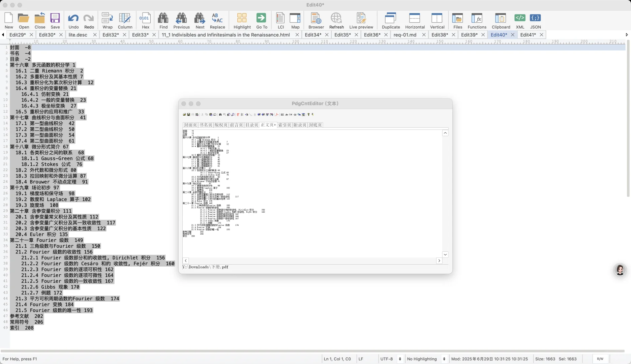Toggle Column selection mode

coord(125,21)
